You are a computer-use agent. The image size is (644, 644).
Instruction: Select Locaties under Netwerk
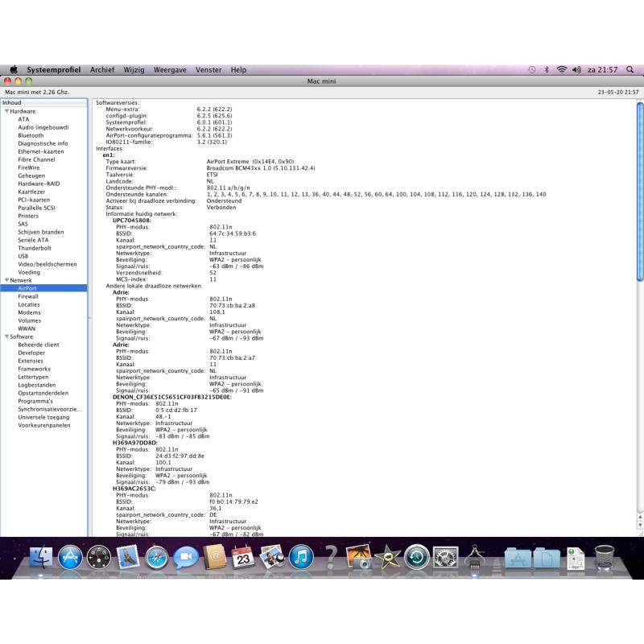(x=29, y=304)
